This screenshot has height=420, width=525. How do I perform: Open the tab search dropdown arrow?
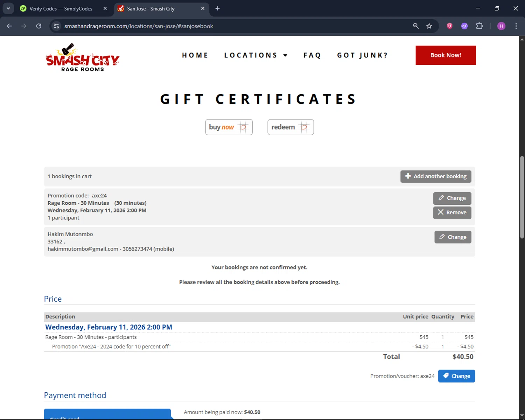[x=8, y=8]
